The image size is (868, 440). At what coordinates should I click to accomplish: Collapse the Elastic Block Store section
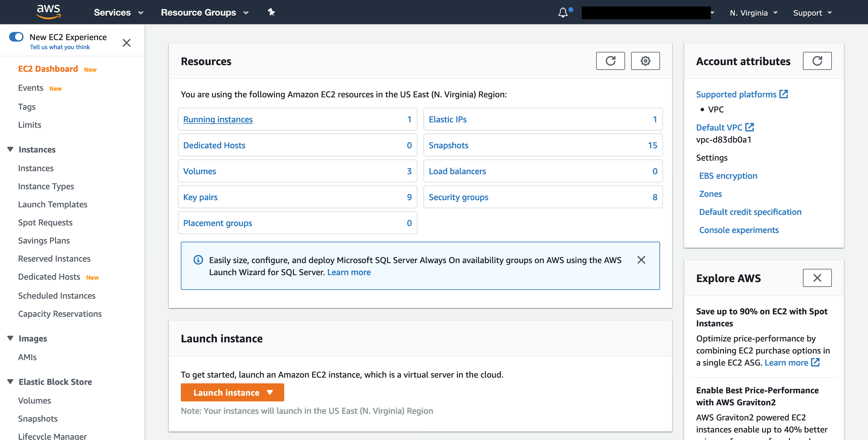[x=10, y=381]
